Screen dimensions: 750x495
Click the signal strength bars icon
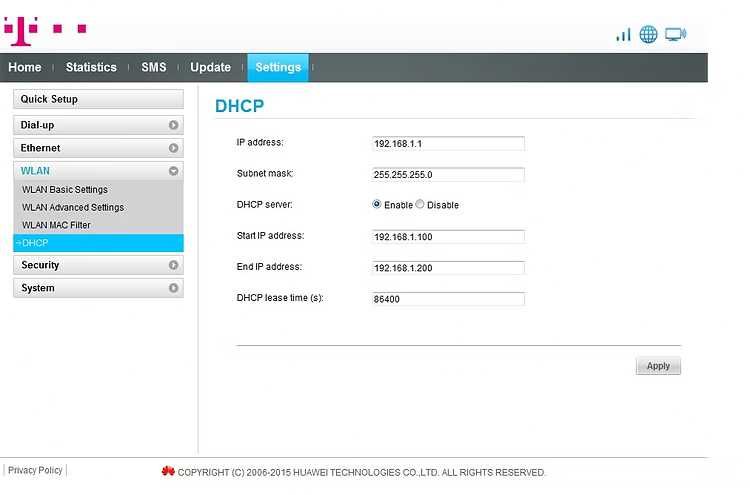623,34
